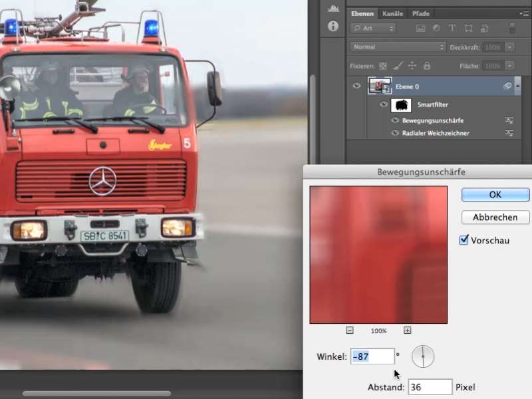Click the Bewegungsunschärfe dialog title bar
Screen dimensions: 532x399
tap(418, 172)
